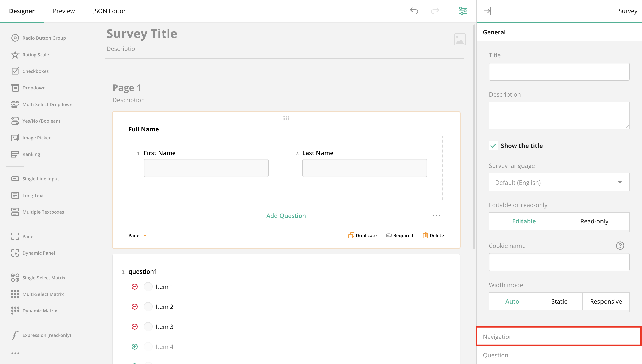The image size is (642, 364).
Task: Click the undo arrow icon
Action: click(x=414, y=11)
